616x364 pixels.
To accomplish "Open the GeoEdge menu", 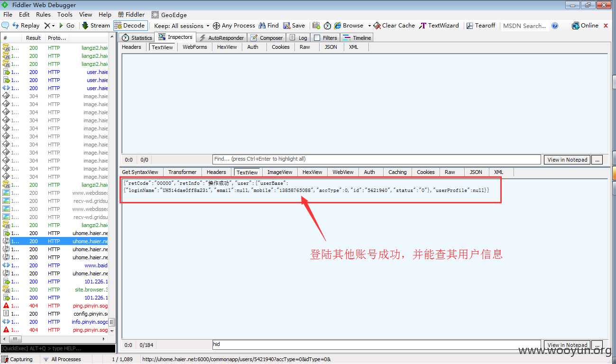I will pyautogui.click(x=169, y=15).
